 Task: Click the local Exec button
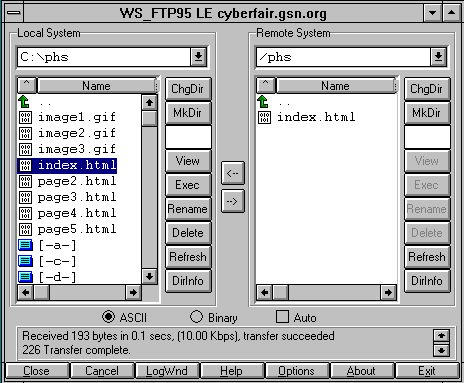(188, 185)
